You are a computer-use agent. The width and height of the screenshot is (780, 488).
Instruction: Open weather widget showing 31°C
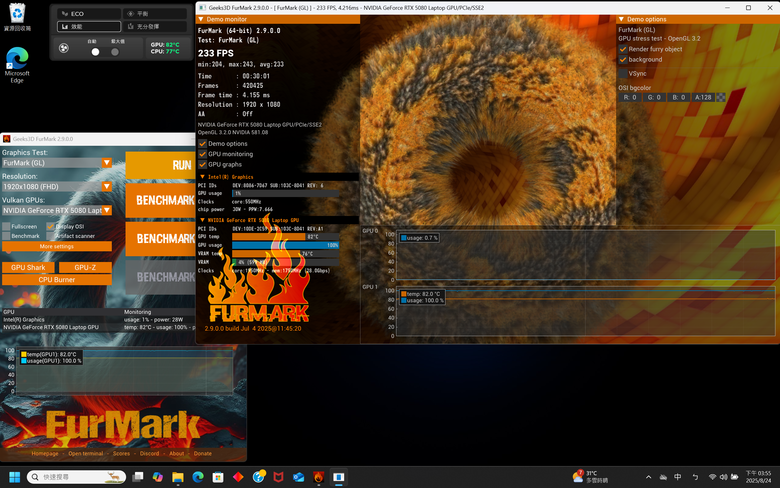[590, 477]
